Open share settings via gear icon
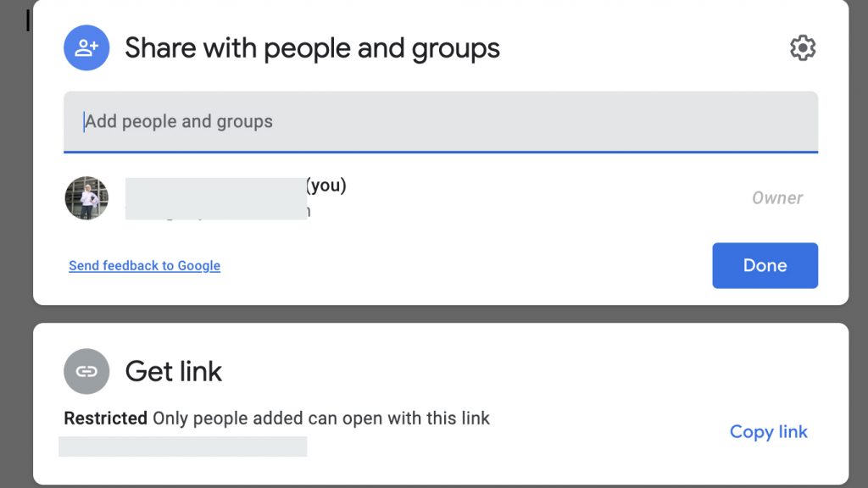 click(803, 48)
